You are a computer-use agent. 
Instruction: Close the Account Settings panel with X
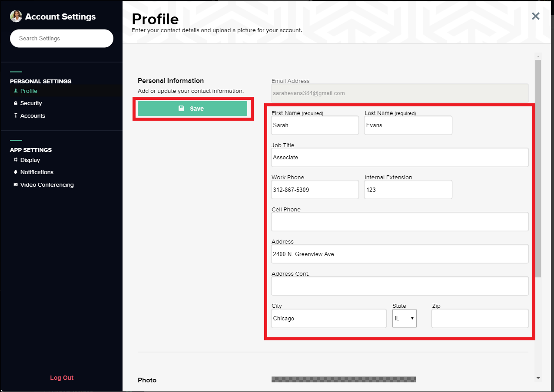536,16
